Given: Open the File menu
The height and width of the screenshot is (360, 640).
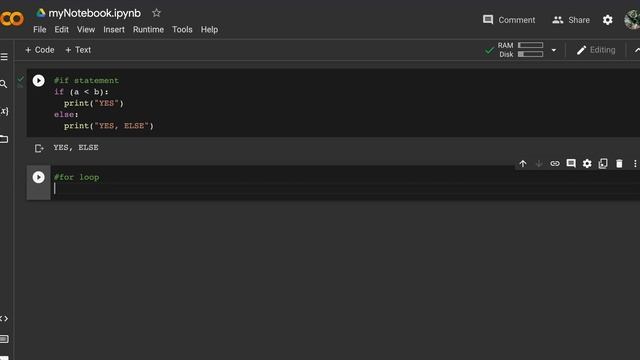Looking at the screenshot, I should click(x=40, y=29).
